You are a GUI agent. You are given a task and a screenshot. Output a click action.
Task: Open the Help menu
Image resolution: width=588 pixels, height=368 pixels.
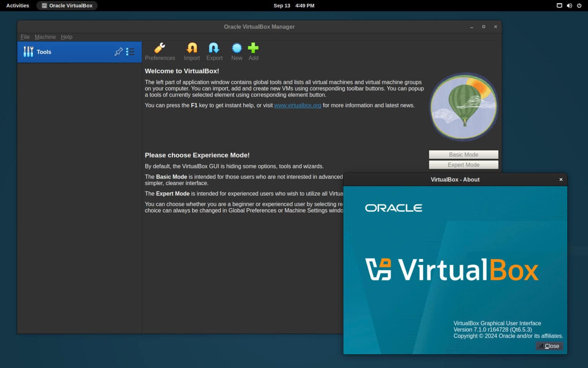click(x=66, y=37)
